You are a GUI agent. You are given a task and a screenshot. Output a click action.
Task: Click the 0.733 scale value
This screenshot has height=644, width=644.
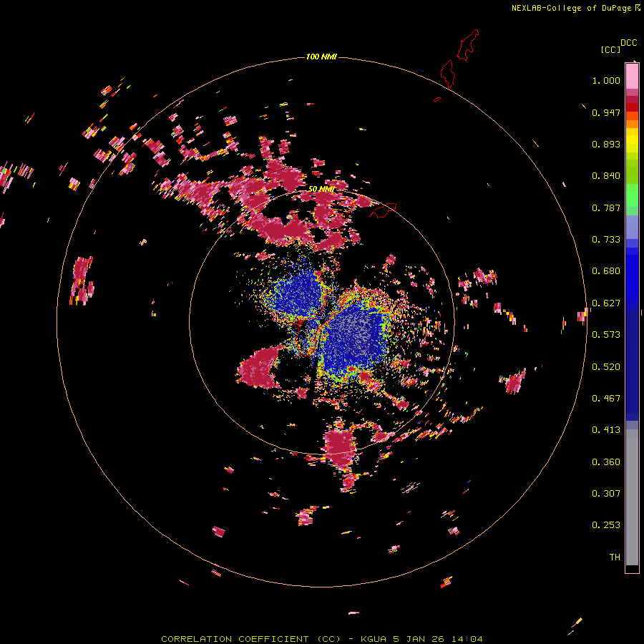(x=606, y=240)
